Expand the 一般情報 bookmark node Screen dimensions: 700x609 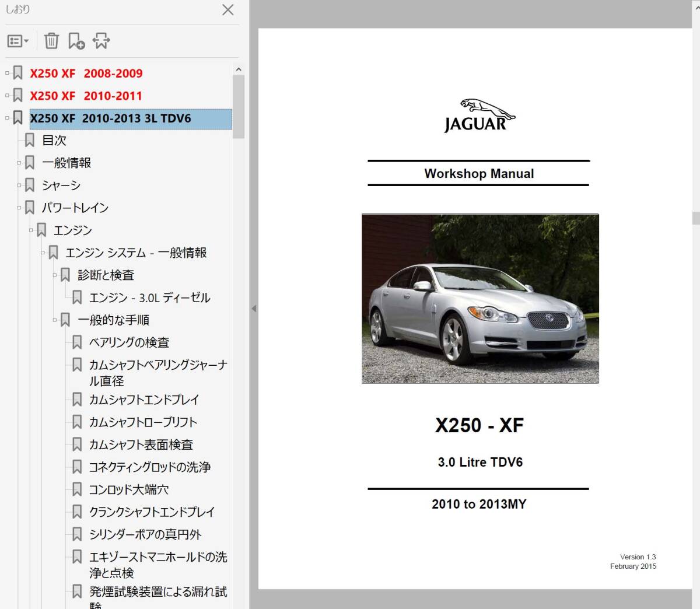tap(19, 163)
